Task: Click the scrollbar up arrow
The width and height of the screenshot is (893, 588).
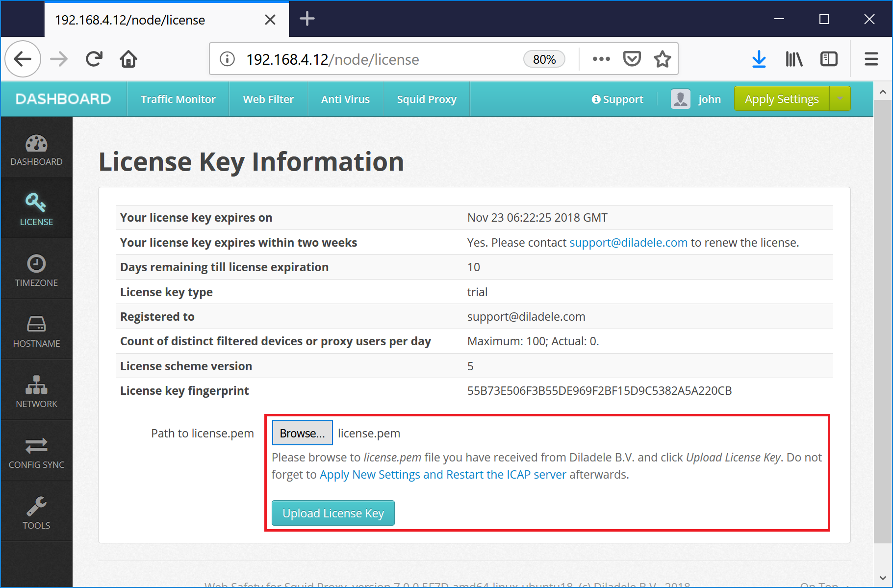Action: click(x=883, y=91)
